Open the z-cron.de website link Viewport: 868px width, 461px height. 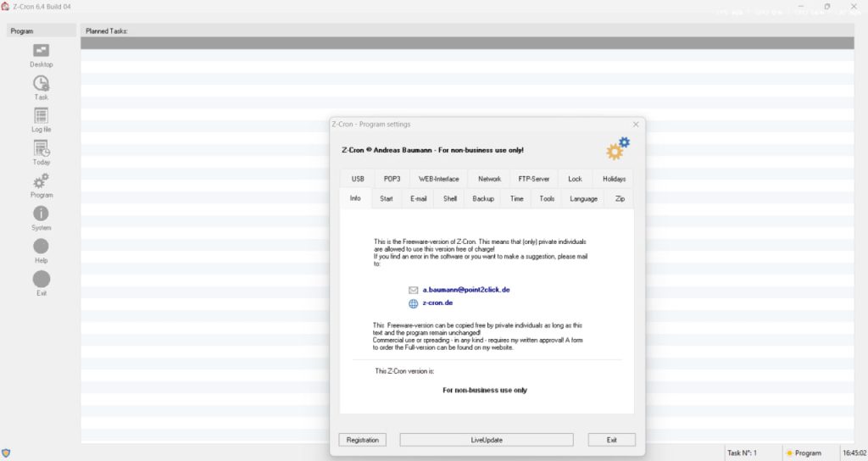(x=438, y=303)
